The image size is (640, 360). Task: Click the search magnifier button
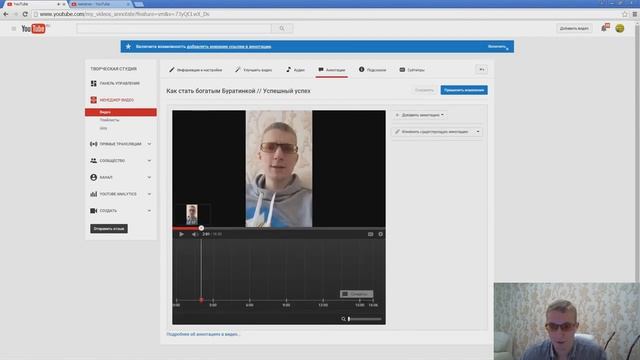pyautogui.click(x=282, y=29)
